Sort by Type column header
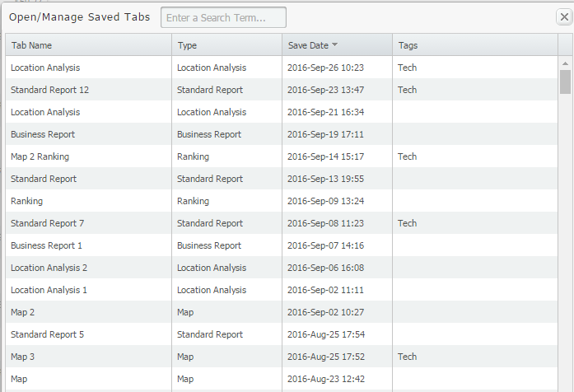The height and width of the screenshot is (392, 574). click(x=227, y=45)
